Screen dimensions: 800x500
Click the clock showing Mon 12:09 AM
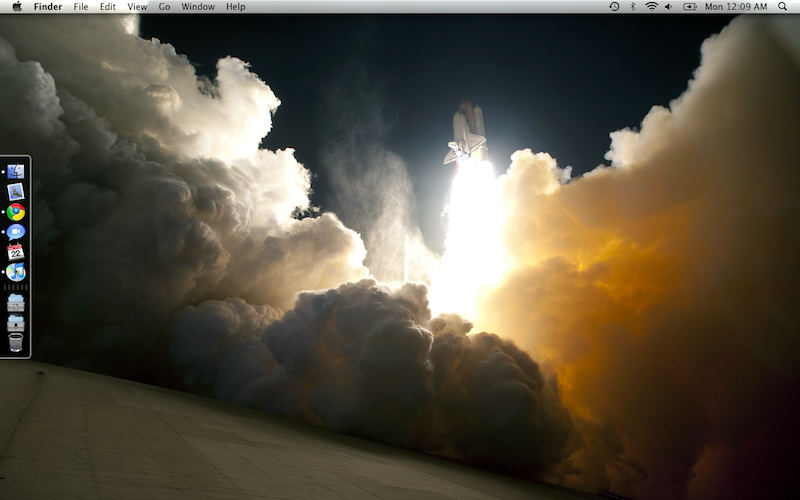pos(736,7)
